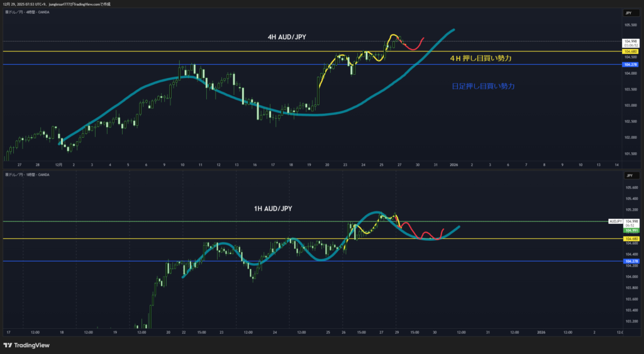Image resolution: width=644 pixels, height=354 pixels.
Task: Click the AUDJPY symbol tag on the 1H price axis
Action: click(x=615, y=221)
